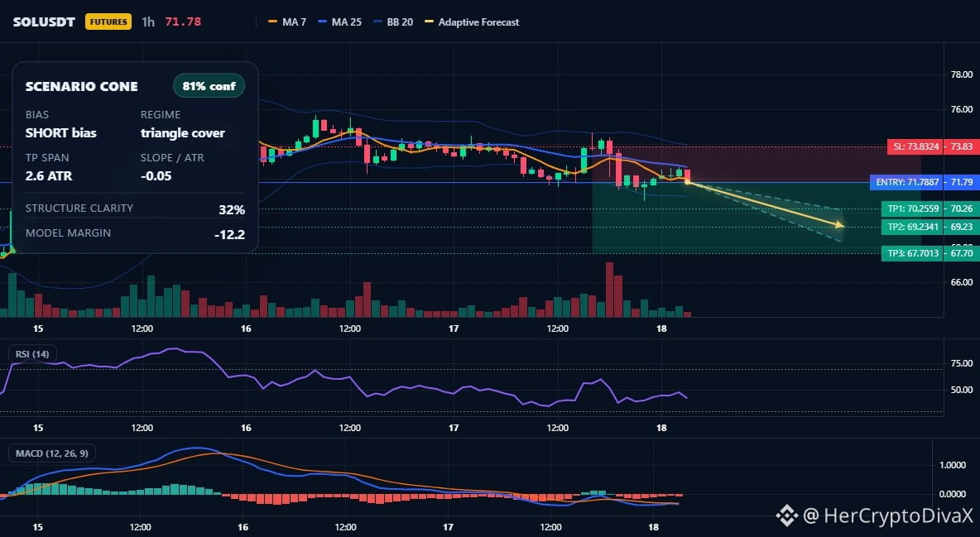The width and height of the screenshot is (980, 537).
Task: Click the 66.00 price axis label
Action: pos(961,282)
